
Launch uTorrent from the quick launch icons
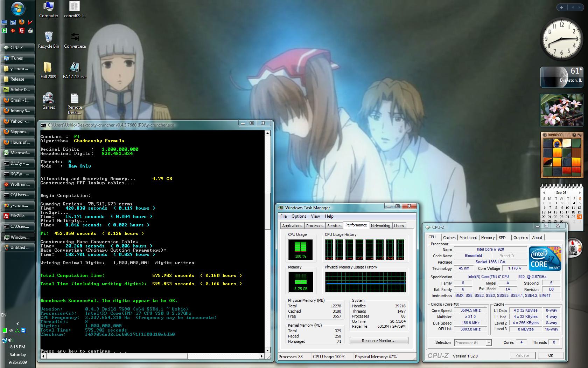pos(4,30)
